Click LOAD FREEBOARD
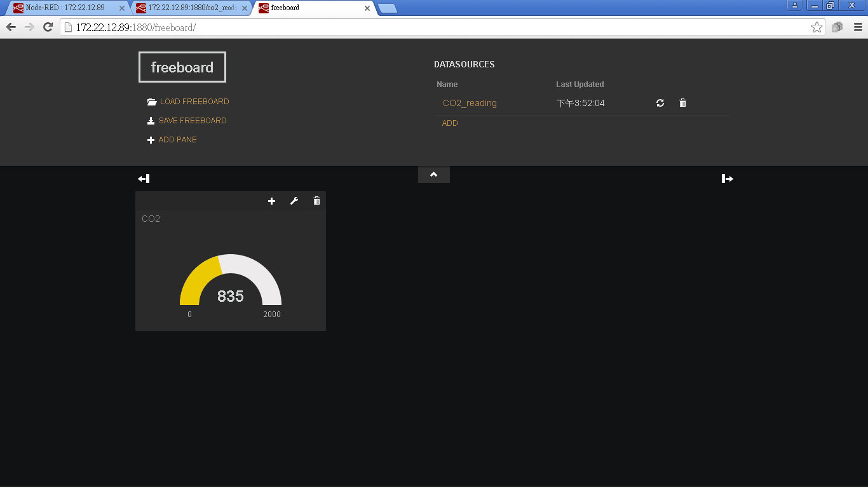The image size is (868, 488). [194, 102]
